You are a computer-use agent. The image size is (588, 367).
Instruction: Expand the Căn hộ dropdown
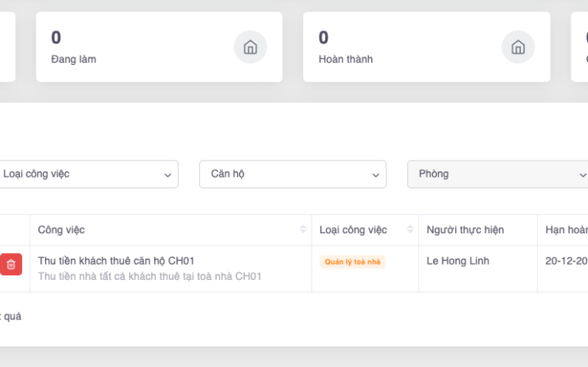tap(292, 174)
